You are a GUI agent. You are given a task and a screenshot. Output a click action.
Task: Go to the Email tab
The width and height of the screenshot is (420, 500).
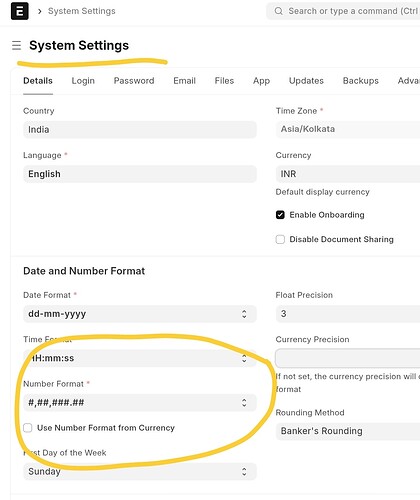[184, 81]
